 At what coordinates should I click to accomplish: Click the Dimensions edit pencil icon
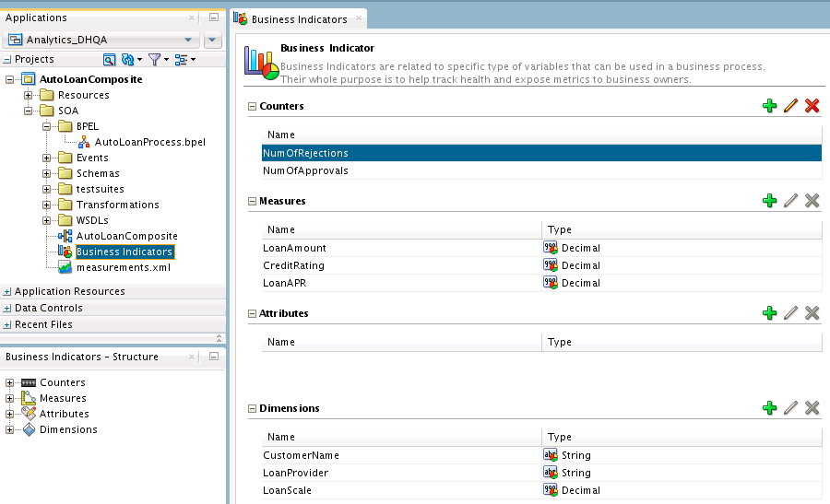tap(791, 408)
